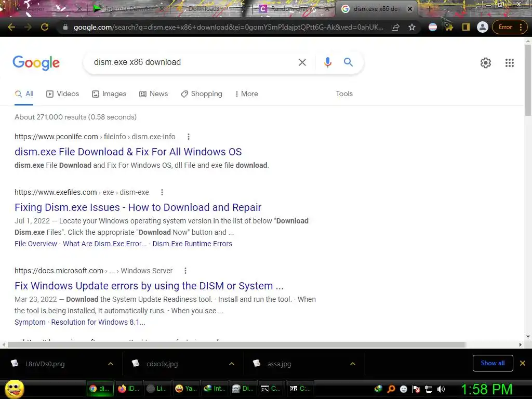
Task: Open the docs.microsoft.com result options menu
Action: 185,271
